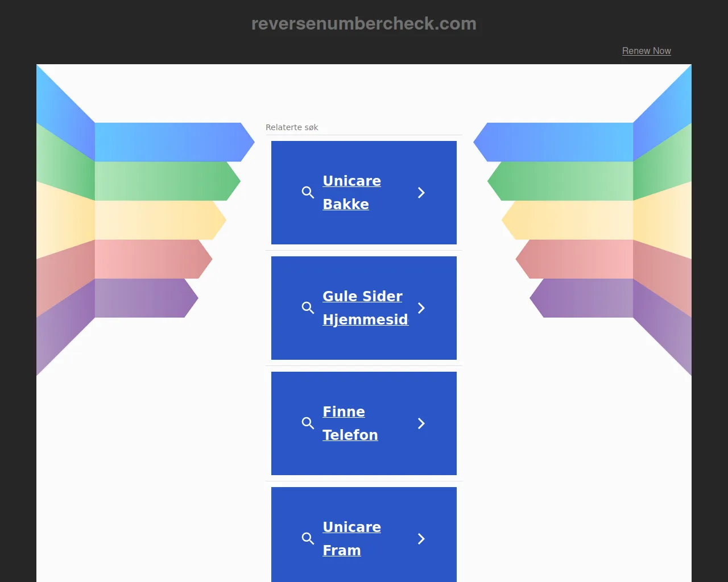The height and width of the screenshot is (582, 728).
Task: Click the magnifier icon beside Gule Sider Hjemmesid
Action: click(308, 308)
